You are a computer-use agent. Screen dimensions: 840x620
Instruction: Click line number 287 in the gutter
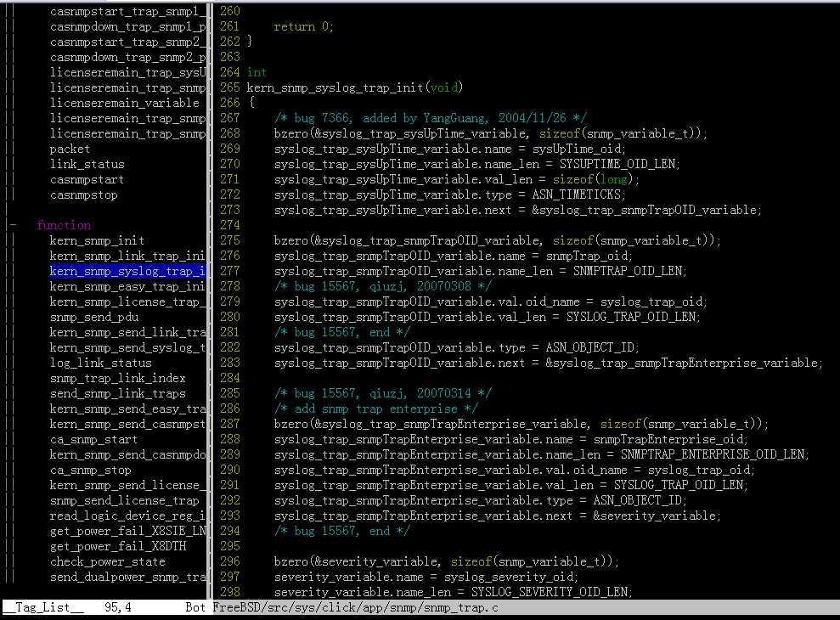(x=230, y=424)
